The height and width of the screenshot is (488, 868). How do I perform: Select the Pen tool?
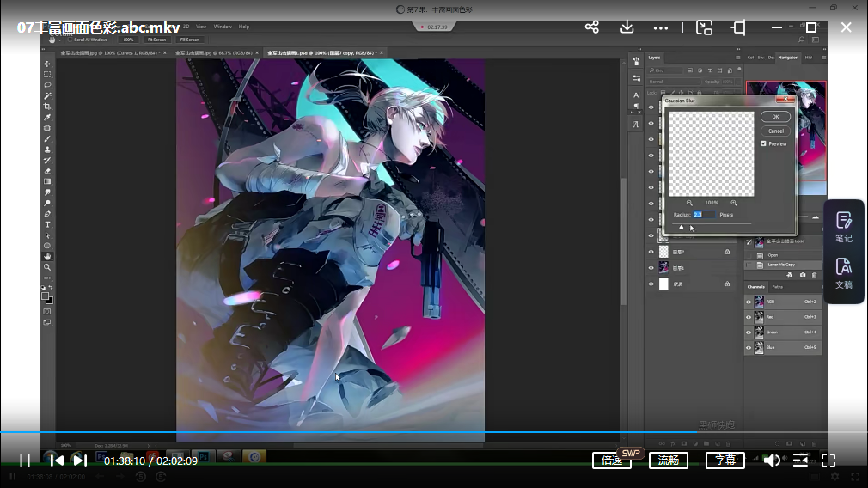(47, 214)
